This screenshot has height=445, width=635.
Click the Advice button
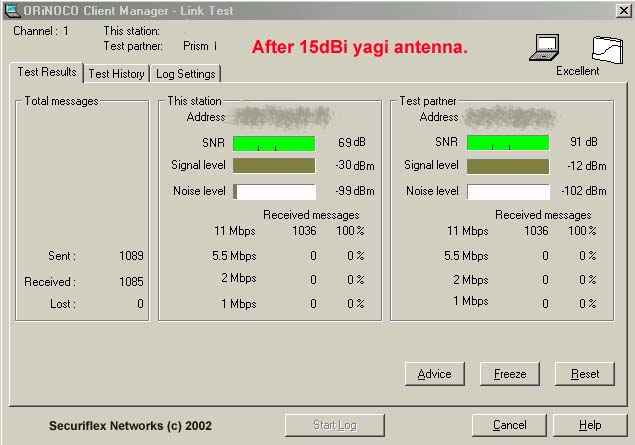[434, 374]
